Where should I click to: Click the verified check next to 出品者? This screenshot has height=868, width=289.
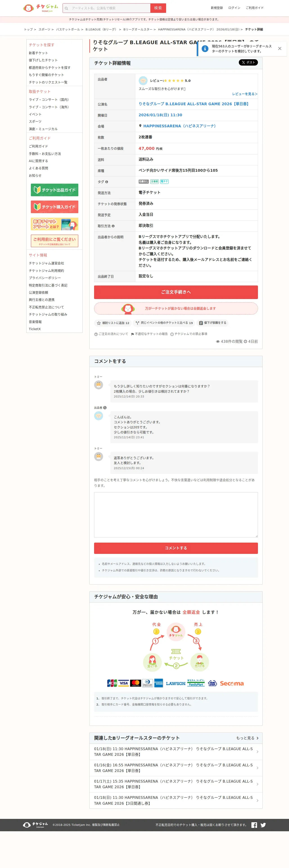coord(105,408)
